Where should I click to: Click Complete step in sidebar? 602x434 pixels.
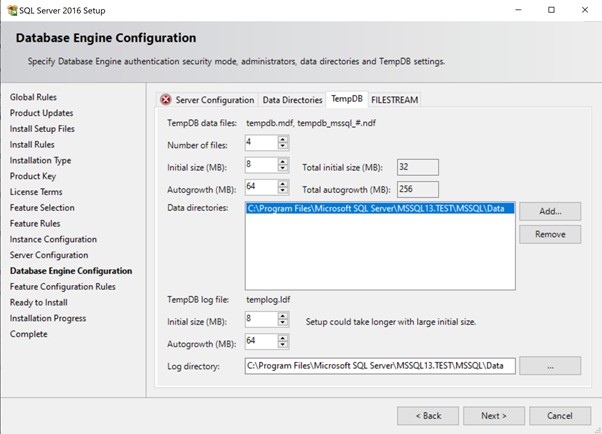coord(29,334)
